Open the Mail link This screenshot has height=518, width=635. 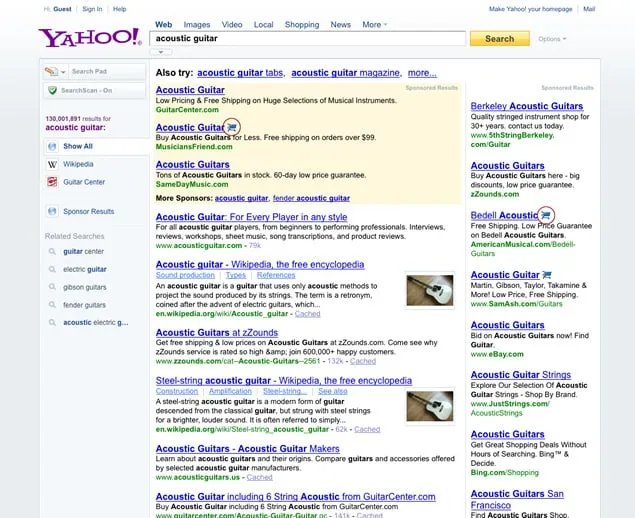[x=589, y=9]
